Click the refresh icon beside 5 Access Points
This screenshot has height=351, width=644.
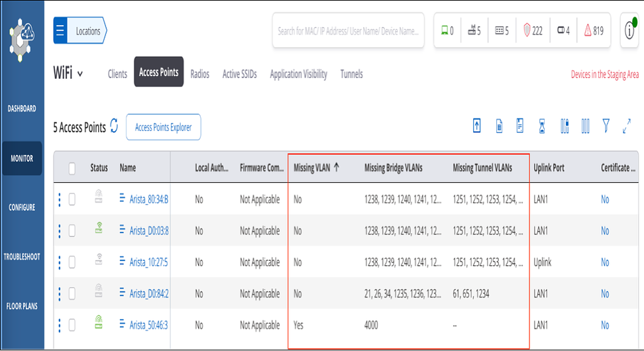coord(114,126)
